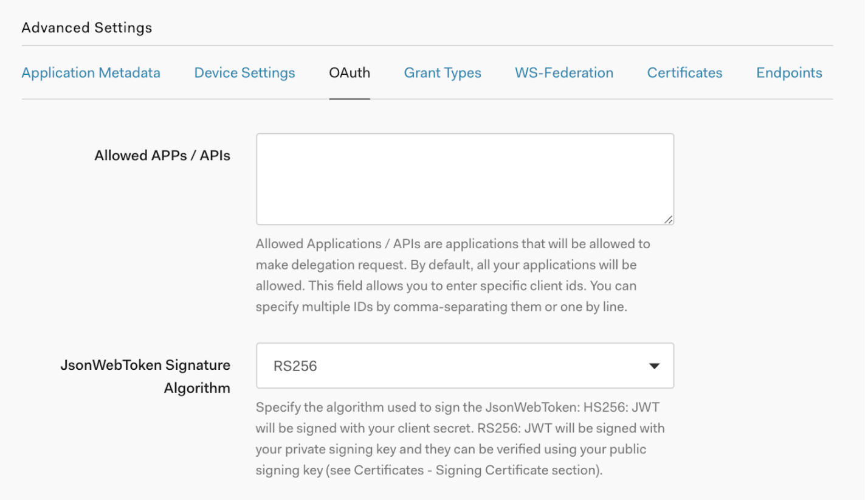Select the OAuth tab
This screenshot has width=868, height=500.
click(350, 73)
